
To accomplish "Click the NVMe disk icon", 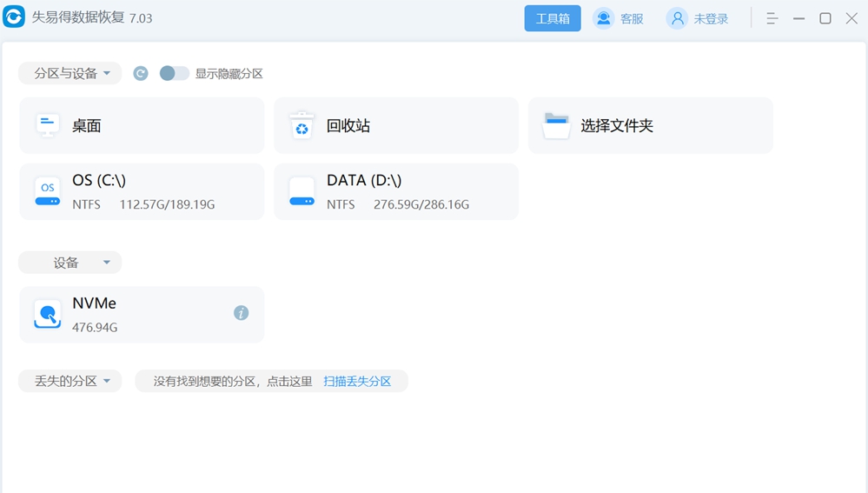I will (48, 315).
